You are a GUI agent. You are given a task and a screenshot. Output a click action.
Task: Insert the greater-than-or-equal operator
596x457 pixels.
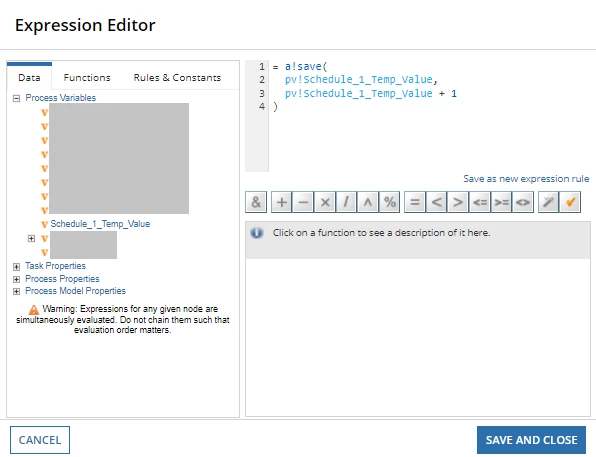coord(501,202)
